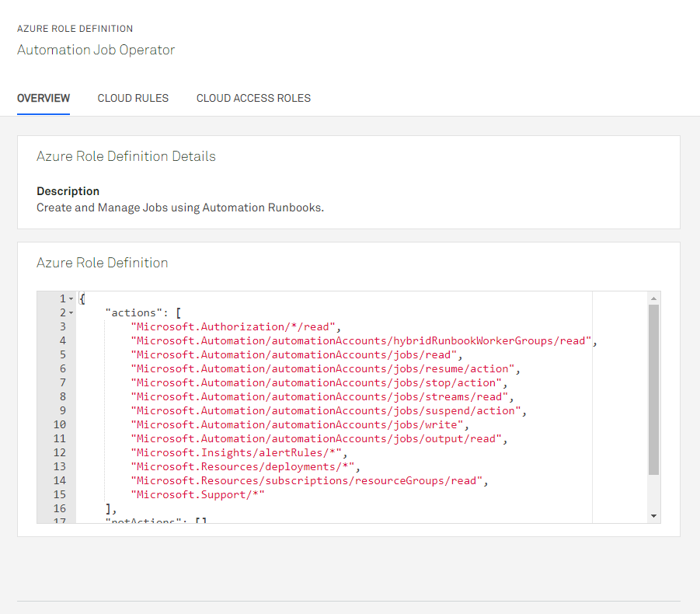Click the Description label

point(68,191)
